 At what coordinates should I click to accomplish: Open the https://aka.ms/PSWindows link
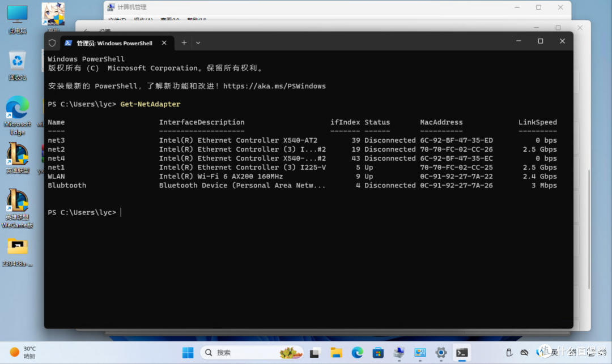(x=274, y=86)
